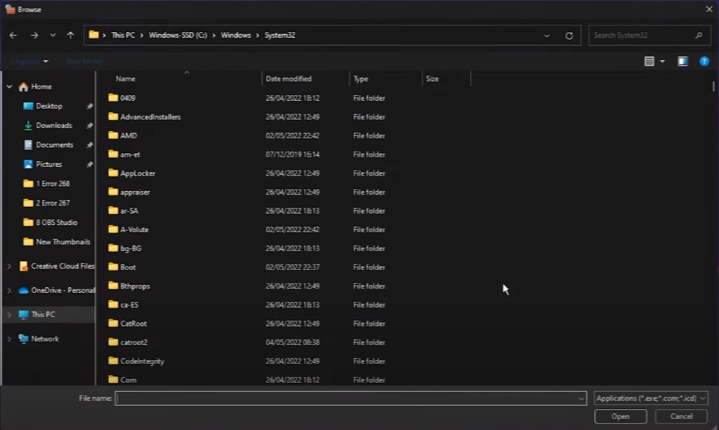Viewport: 719px width, 430px height.
Task: Open Pictures in sidebar
Action: pyautogui.click(x=49, y=164)
